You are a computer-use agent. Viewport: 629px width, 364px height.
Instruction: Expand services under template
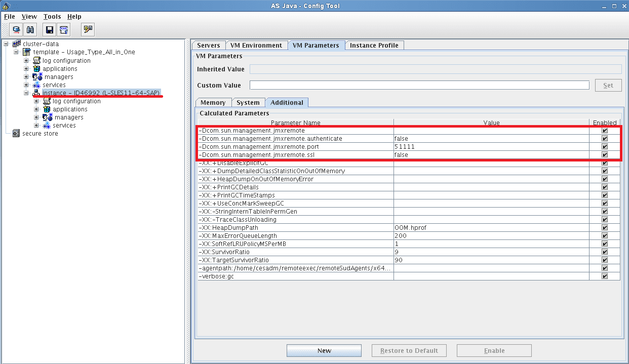pyautogui.click(x=26, y=85)
